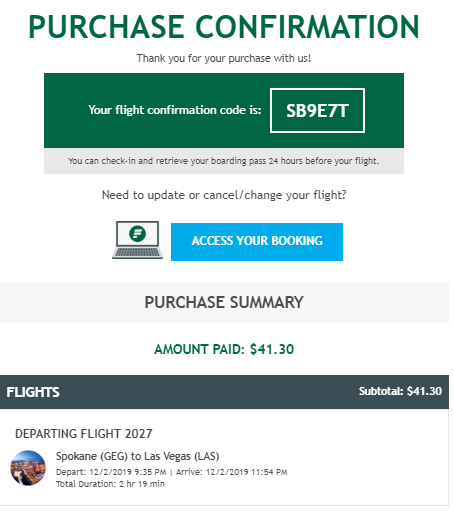Click the Thank you for your purchase message
The height and width of the screenshot is (512, 454).
point(224,58)
